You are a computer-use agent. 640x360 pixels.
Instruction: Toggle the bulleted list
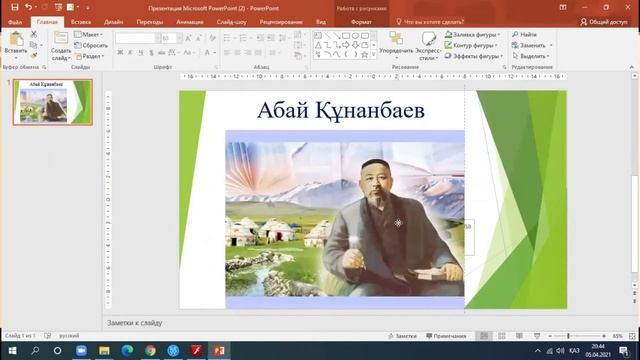(227, 38)
